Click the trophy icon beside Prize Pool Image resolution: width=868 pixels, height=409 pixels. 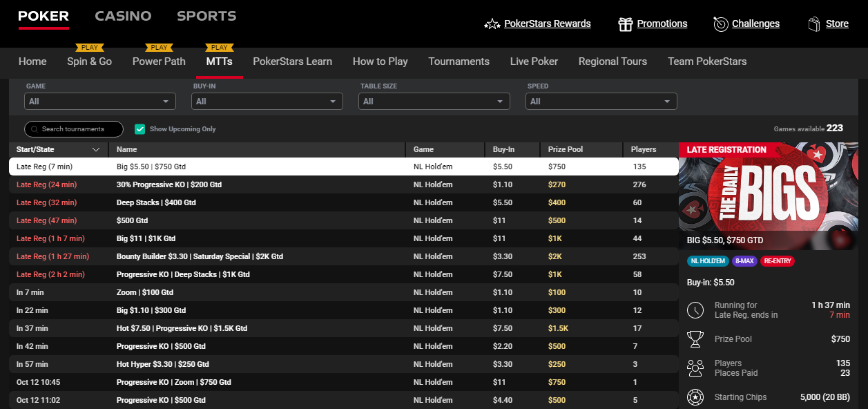(695, 339)
